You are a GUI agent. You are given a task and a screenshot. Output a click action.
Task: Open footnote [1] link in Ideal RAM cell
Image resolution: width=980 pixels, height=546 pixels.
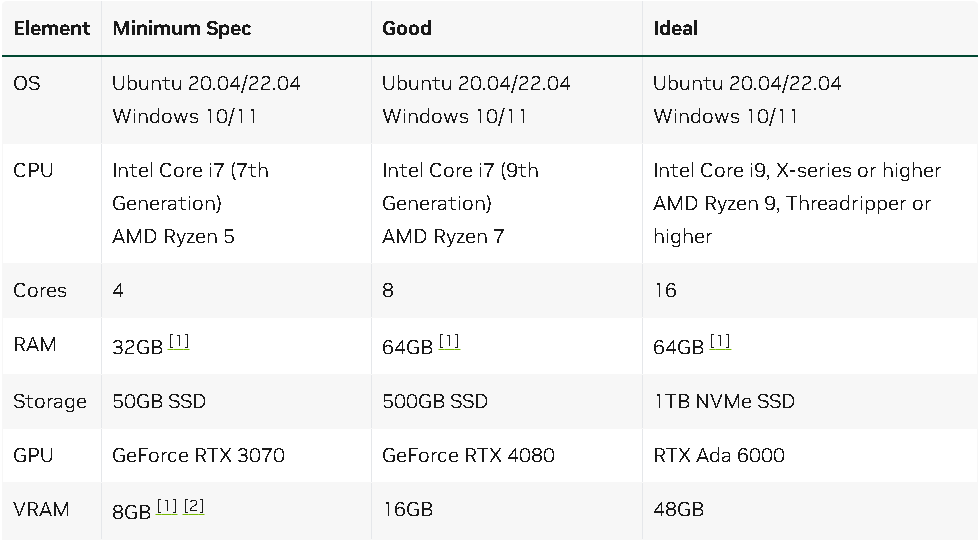[x=720, y=342]
